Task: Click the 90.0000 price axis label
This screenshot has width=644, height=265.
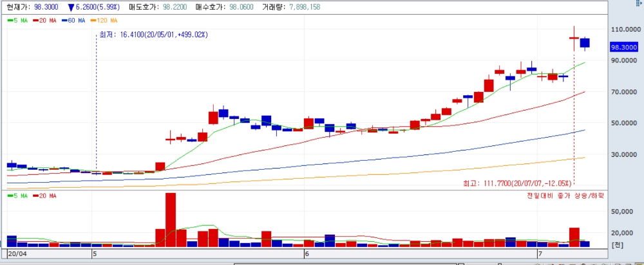Action: tap(625, 60)
